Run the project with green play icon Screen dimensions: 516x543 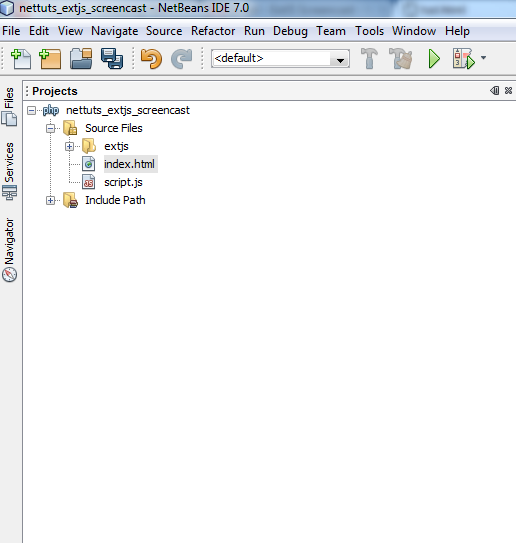pos(434,59)
